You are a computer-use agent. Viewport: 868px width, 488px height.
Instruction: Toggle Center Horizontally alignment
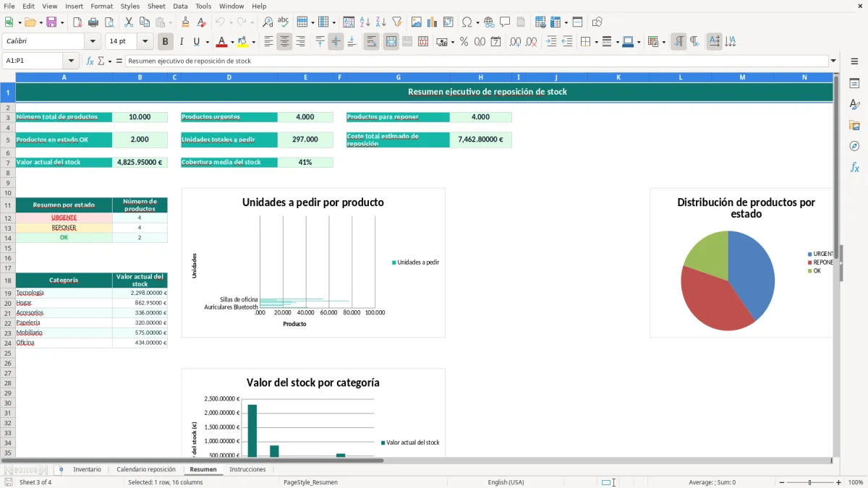[284, 42]
